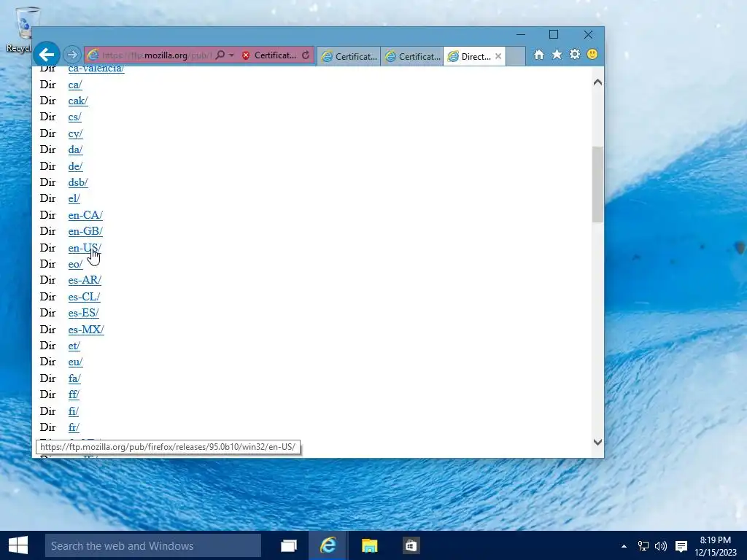
Task: Open the cak/ directory link
Action: (x=77, y=101)
